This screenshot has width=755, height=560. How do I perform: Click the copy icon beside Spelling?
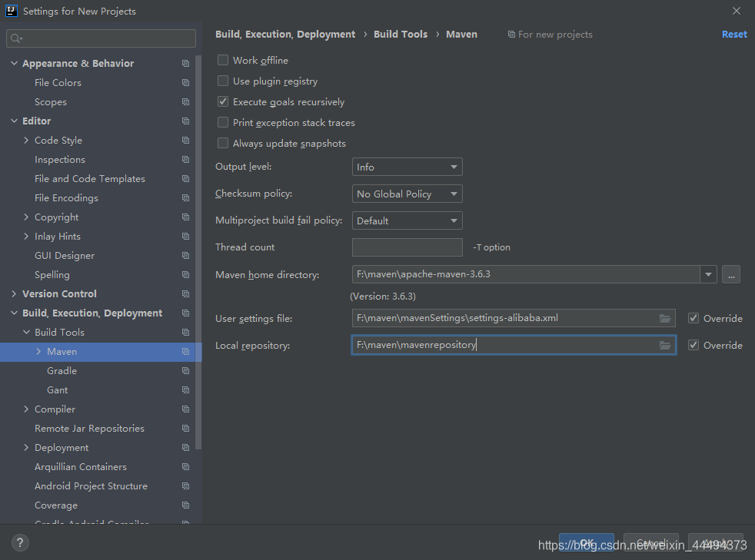click(x=185, y=275)
